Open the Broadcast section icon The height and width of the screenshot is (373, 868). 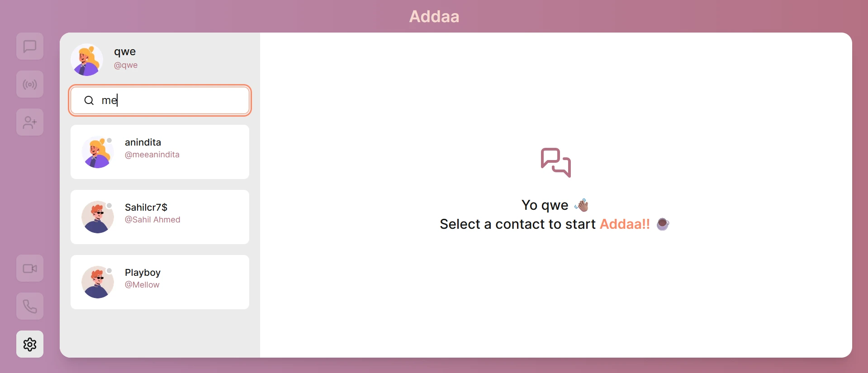(x=29, y=84)
